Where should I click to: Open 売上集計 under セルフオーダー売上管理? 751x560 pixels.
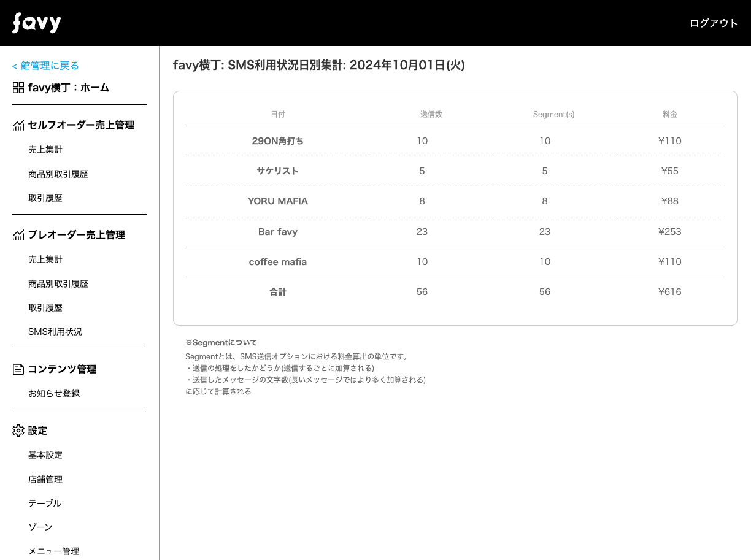tap(45, 150)
